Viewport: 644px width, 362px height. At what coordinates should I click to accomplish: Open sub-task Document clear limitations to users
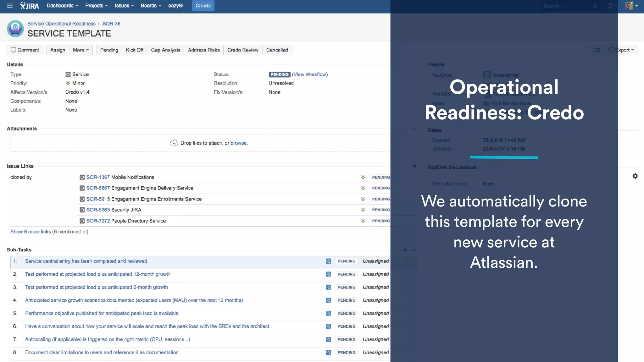click(x=102, y=353)
